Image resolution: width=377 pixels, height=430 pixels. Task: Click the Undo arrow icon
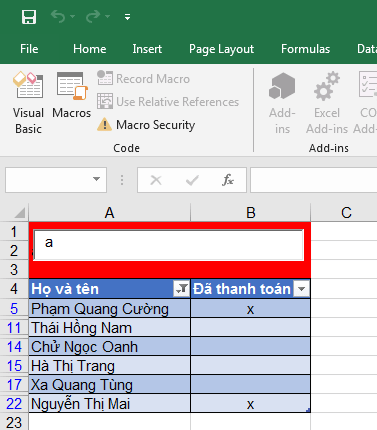click(x=58, y=16)
